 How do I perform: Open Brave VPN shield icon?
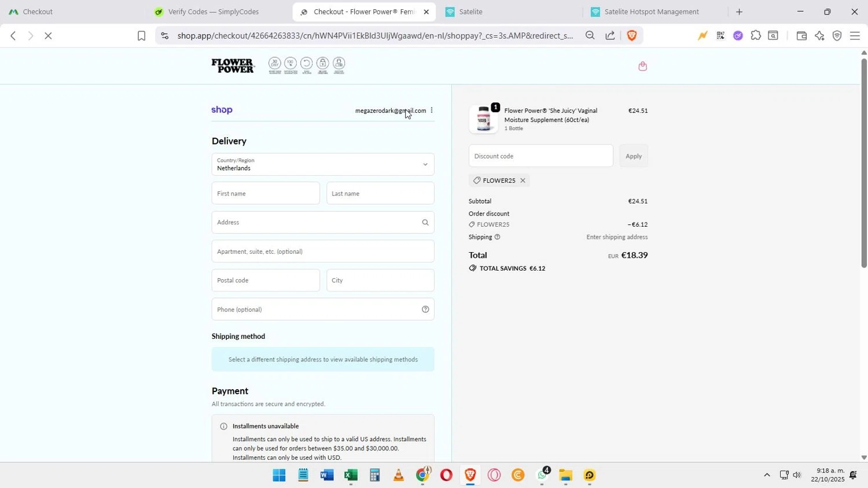tap(837, 36)
